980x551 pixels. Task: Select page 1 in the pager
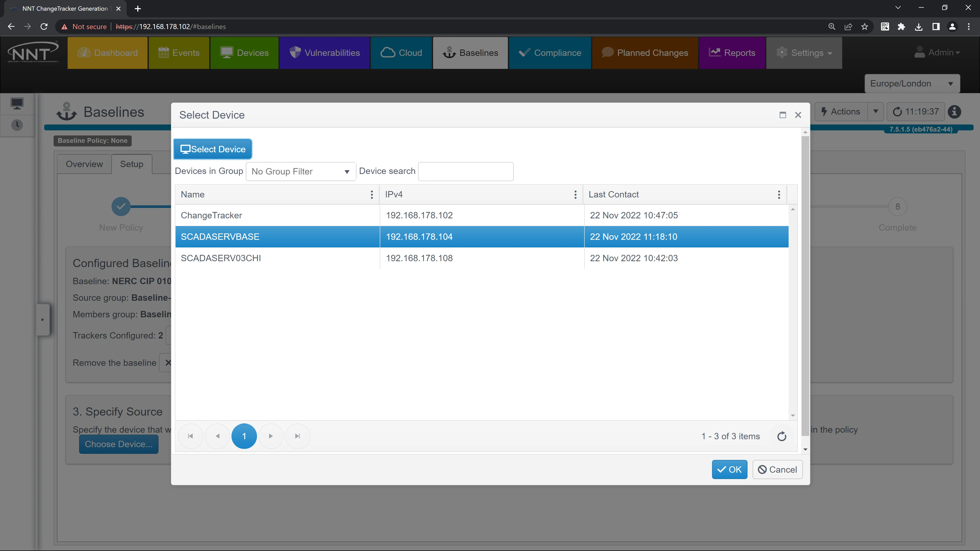tap(244, 436)
